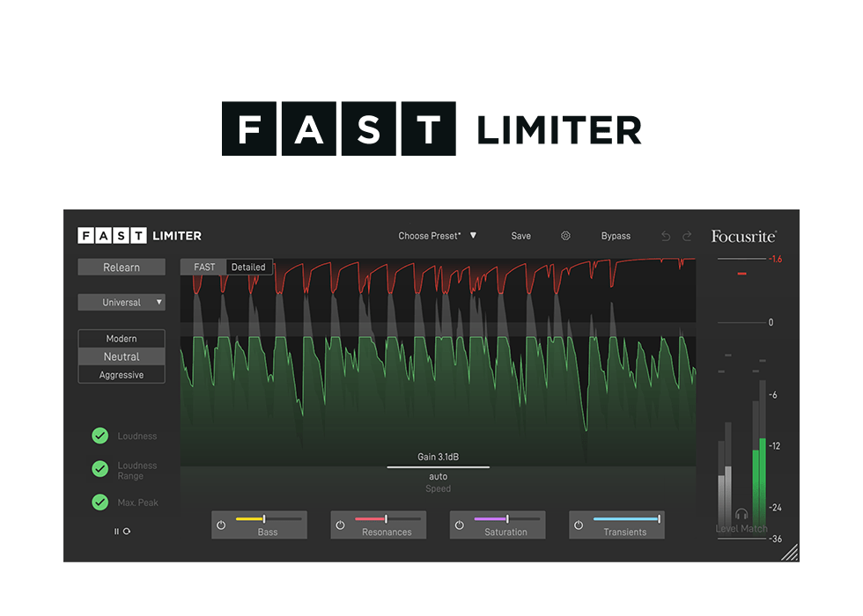This screenshot has width=863, height=616.
Task: Select the Aggressive limiting style
Action: pos(122,375)
